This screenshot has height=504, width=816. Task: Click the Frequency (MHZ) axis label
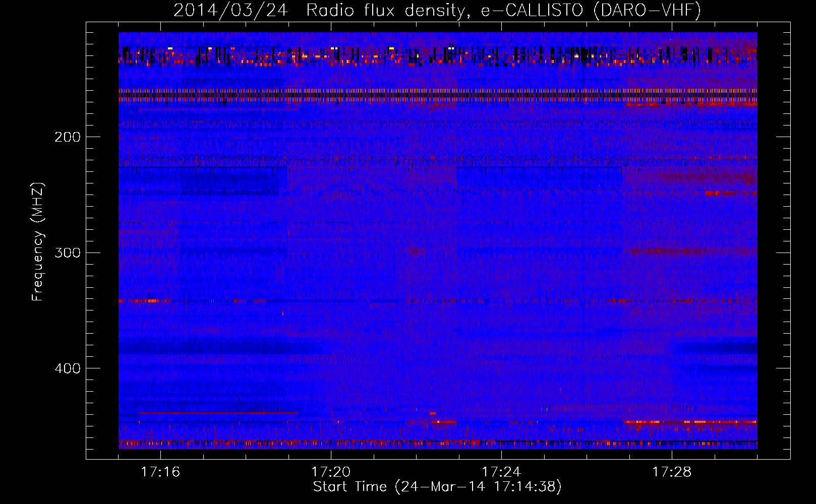coord(38,241)
